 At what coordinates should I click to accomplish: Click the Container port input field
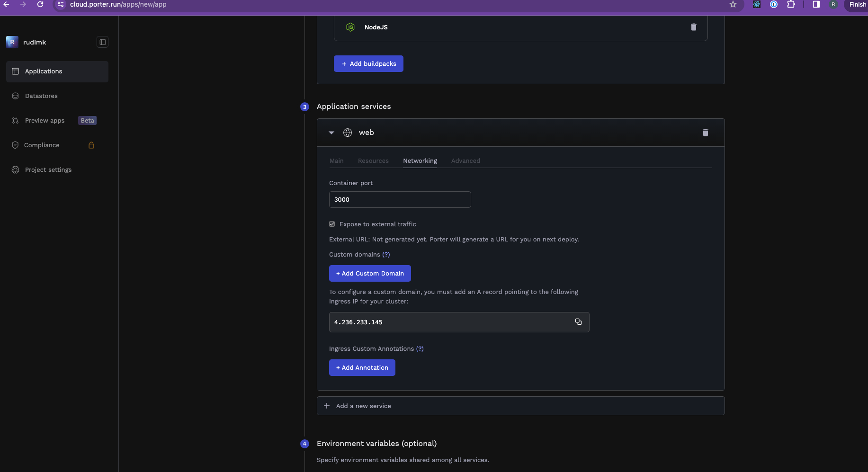pyautogui.click(x=400, y=200)
